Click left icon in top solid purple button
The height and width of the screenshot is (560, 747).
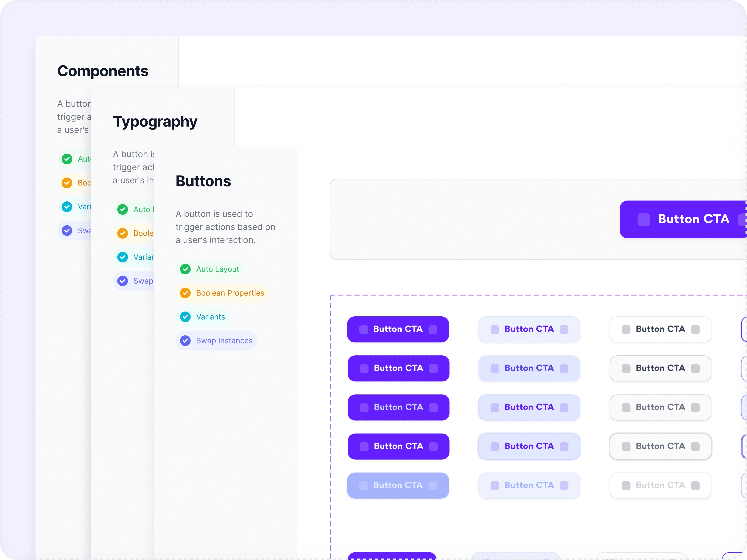tap(363, 329)
